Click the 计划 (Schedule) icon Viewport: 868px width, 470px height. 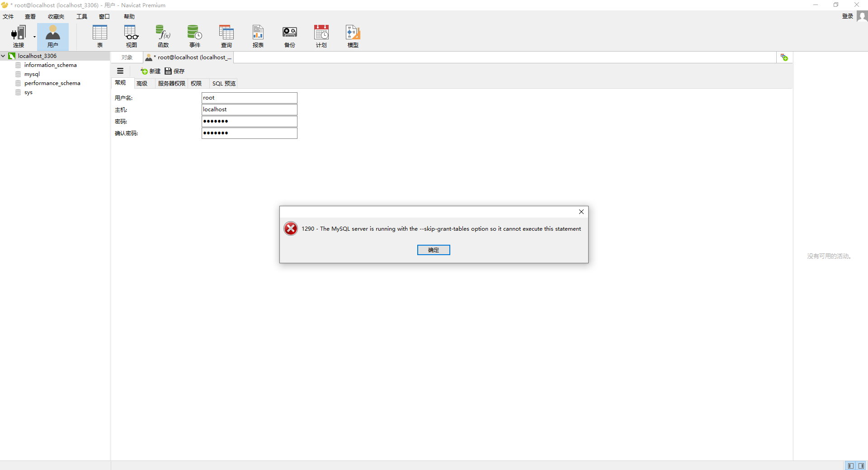[x=321, y=36]
